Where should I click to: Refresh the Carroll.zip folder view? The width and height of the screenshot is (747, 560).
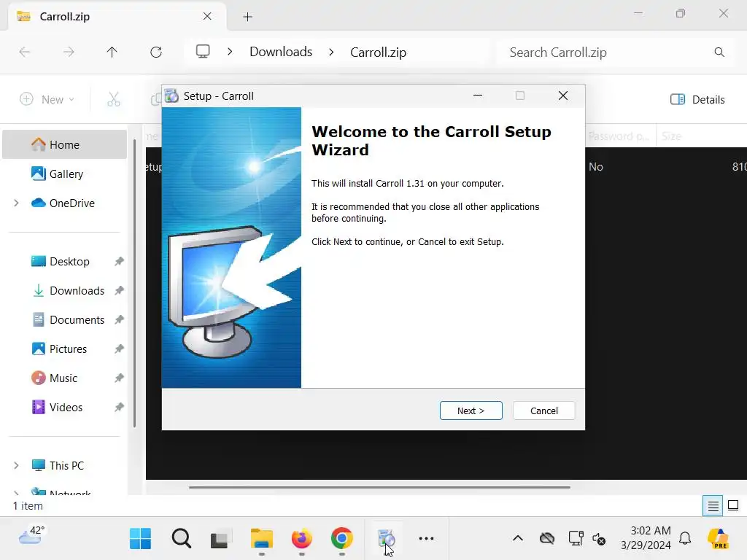point(156,52)
